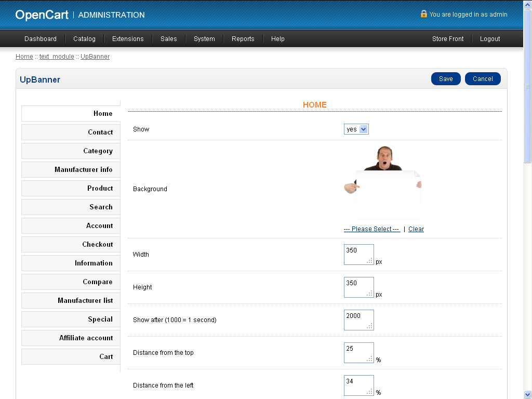Follow the Home breadcrumb link
Image resolution: width=532 pixels, height=399 pixels.
(24, 56)
